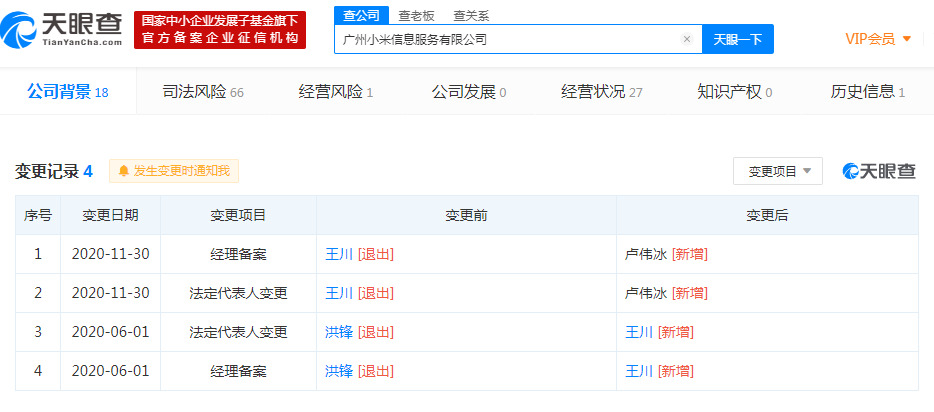Select 经理备案 cell in row 4
This screenshot has height=412, width=934.
[238, 372]
